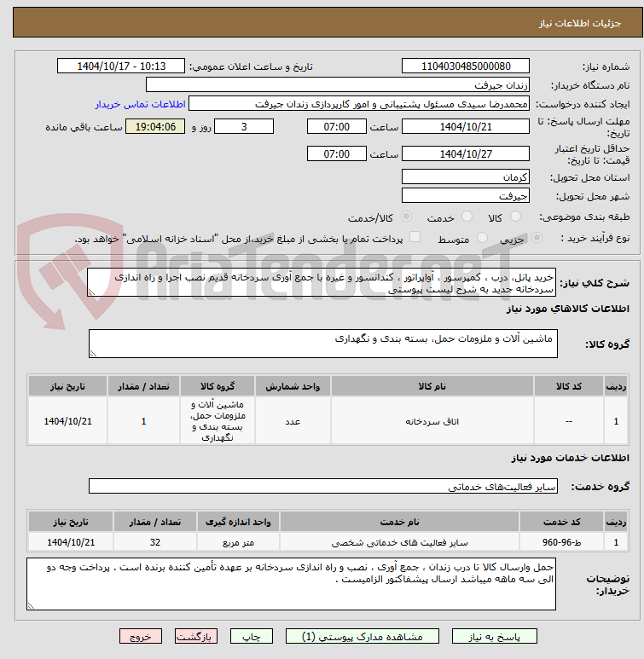Click the پاسخ به نیاز button
This screenshot has width=644, height=659.
tap(494, 636)
